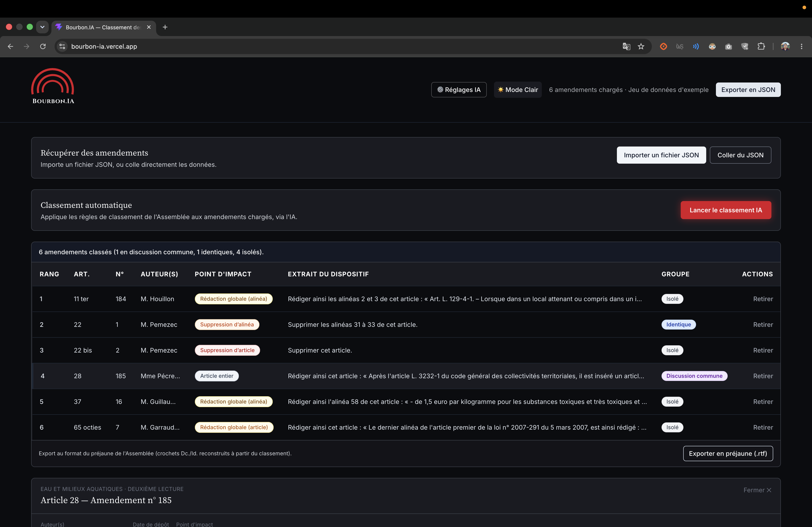Bookmark this page with the star icon
This screenshot has width=812, height=527.
click(641, 46)
